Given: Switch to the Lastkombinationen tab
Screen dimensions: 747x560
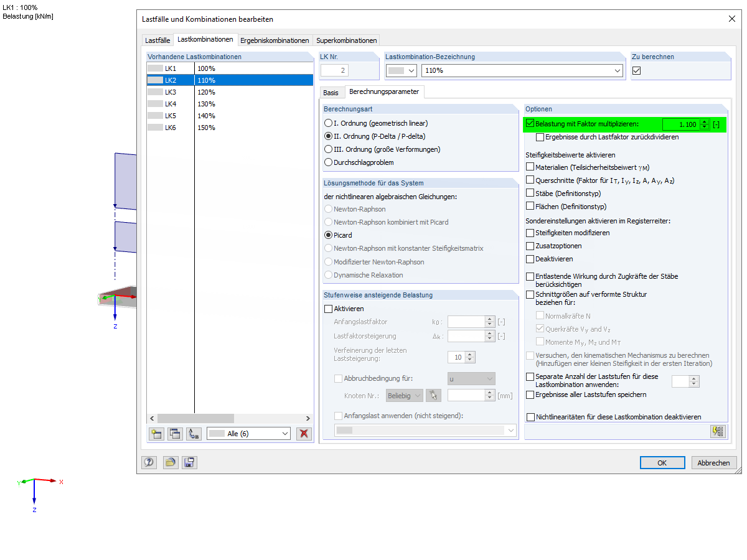Looking at the screenshot, I should [205, 39].
